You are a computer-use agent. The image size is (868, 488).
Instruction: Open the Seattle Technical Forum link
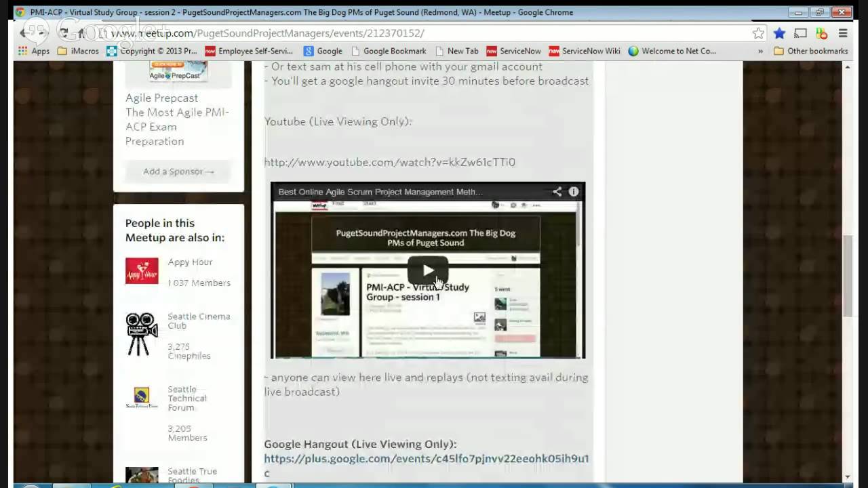coord(187,399)
